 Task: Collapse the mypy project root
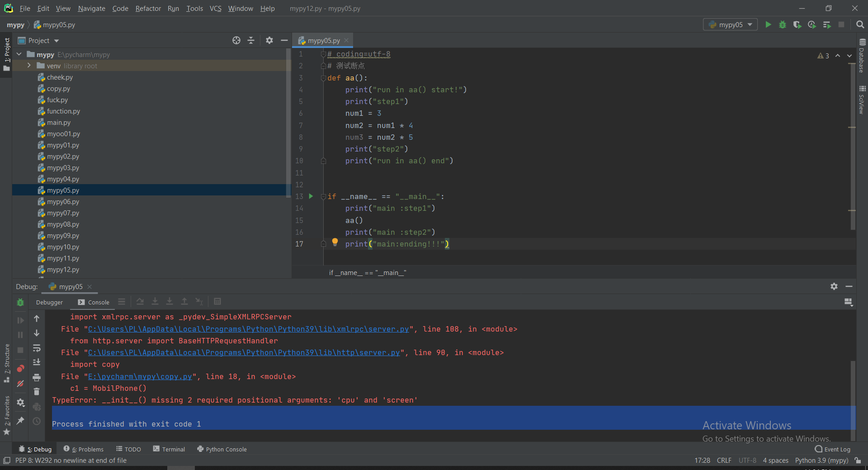19,54
